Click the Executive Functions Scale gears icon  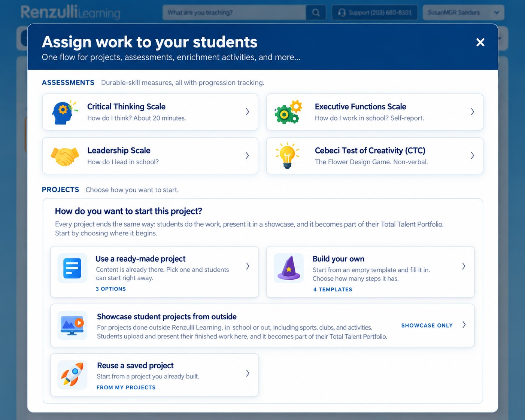[288, 112]
